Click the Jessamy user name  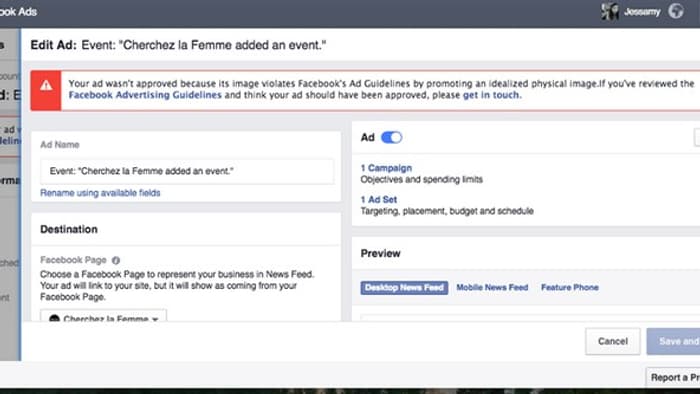click(642, 12)
